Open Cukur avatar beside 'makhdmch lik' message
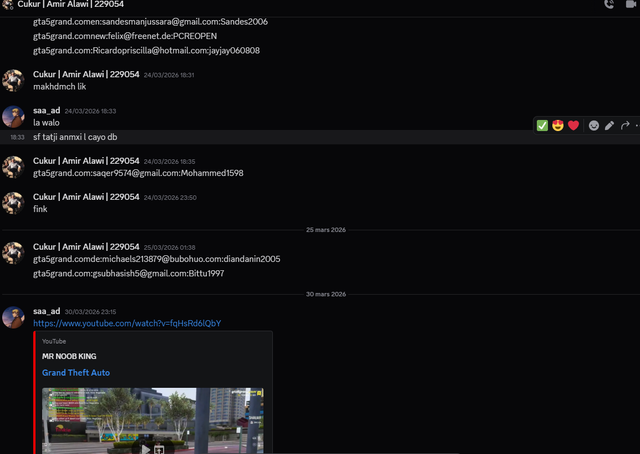This screenshot has width=640, height=454. pyautogui.click(x=13, y=80)
